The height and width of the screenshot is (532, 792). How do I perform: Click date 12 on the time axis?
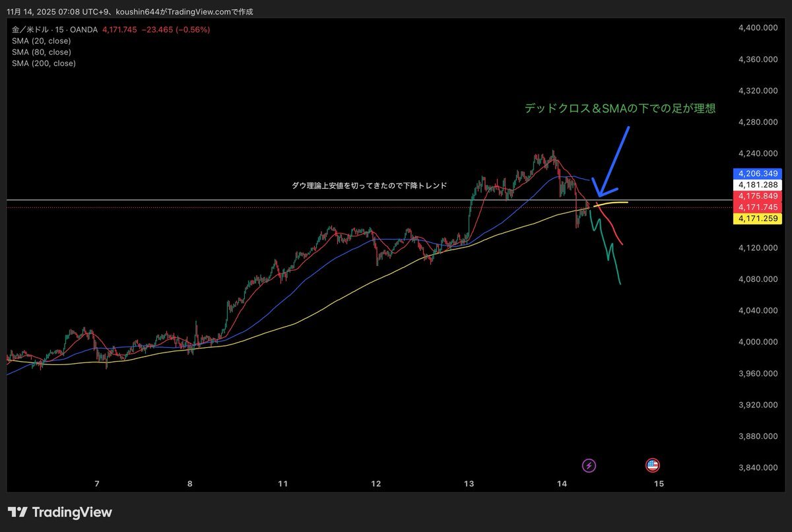[x=376, y=484]
